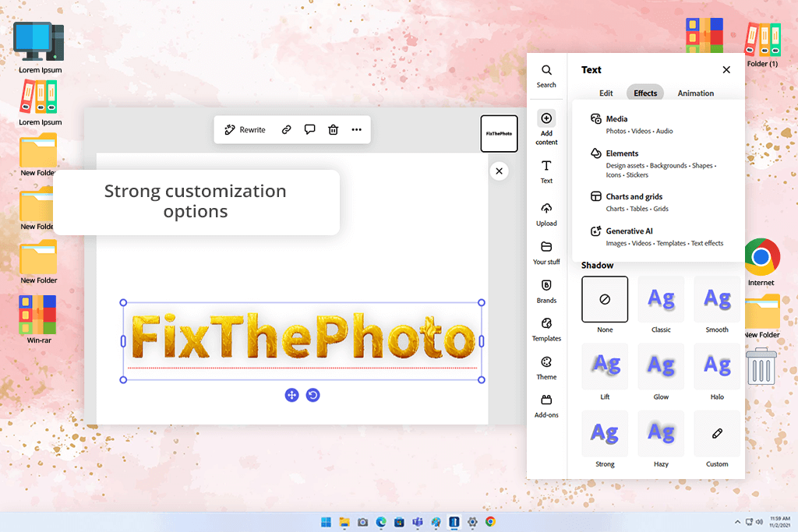Select the Text tool in sidebar

(x=546, y=172)
